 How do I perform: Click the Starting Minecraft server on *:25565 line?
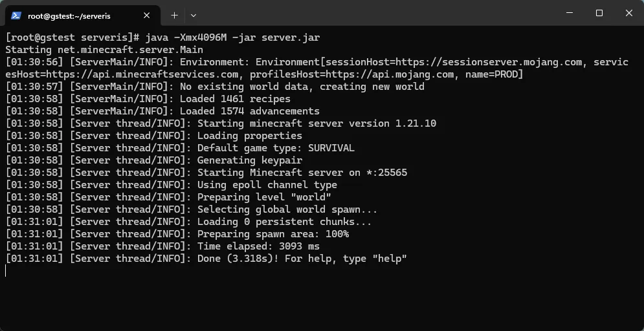[206, 173]
